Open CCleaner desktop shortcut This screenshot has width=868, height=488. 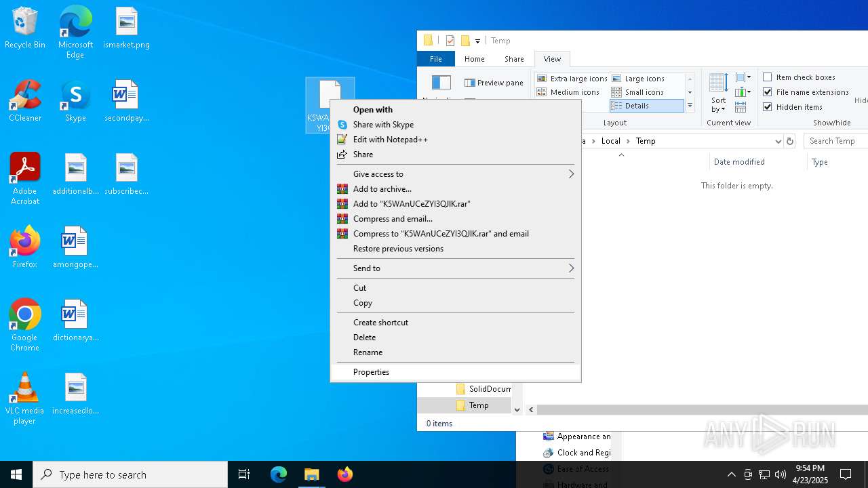pyautogui.click(x=25, y=101)
